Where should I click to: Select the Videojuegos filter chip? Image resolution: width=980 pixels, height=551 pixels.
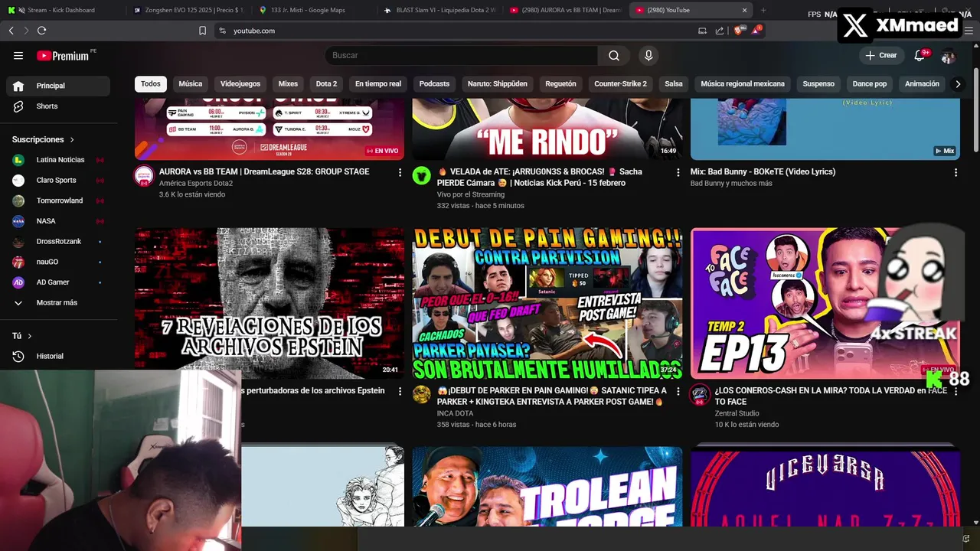(x=240, y=83)
